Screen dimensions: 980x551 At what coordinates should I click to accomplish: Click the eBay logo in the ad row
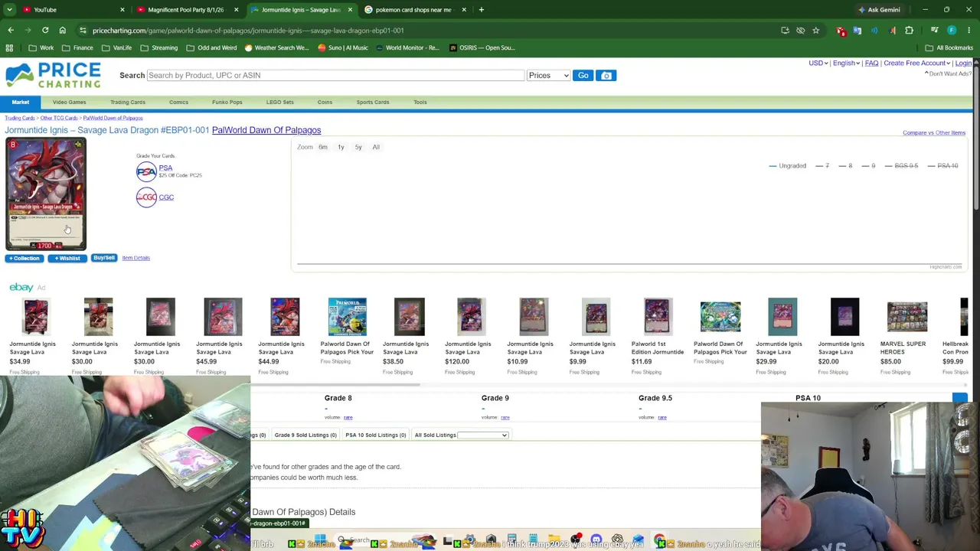click(21, 287)
